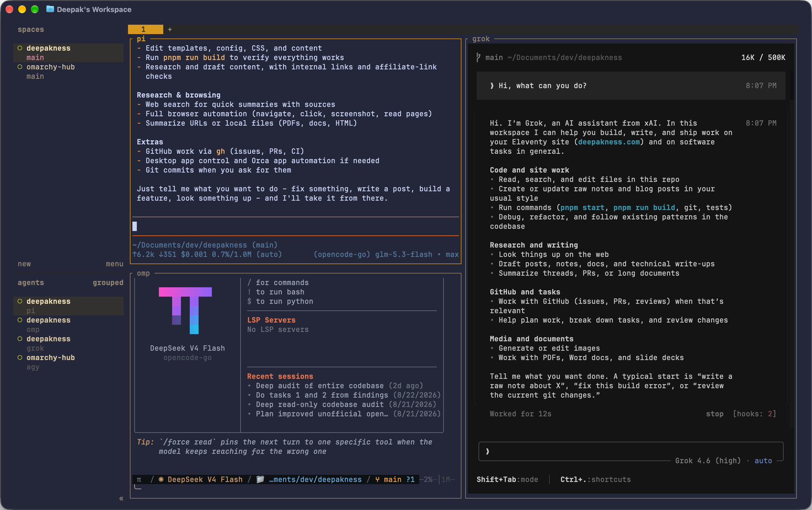Select the status circle of the pi agent
The height and width of the screenshot is (510, 812).
point(20,301)
